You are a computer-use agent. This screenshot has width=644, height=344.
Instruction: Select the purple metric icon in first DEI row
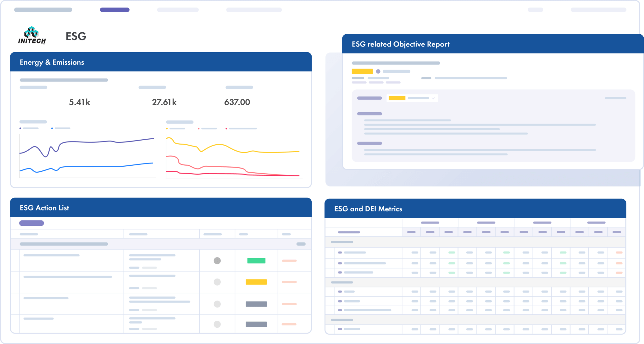click(x=340, y=252)
